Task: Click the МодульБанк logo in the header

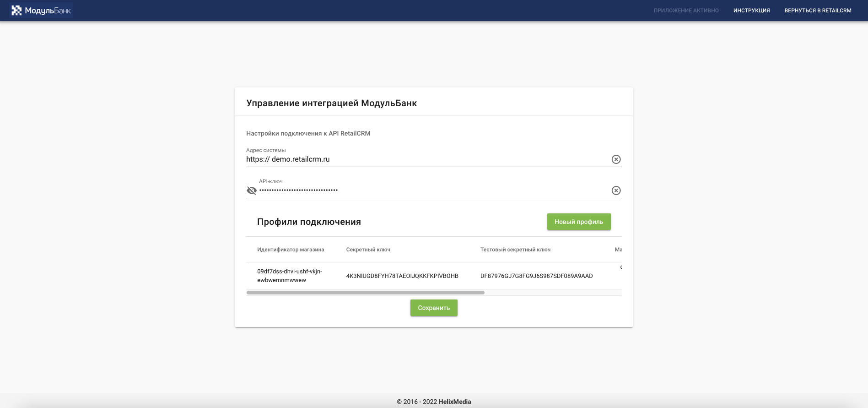Action: 41,11
